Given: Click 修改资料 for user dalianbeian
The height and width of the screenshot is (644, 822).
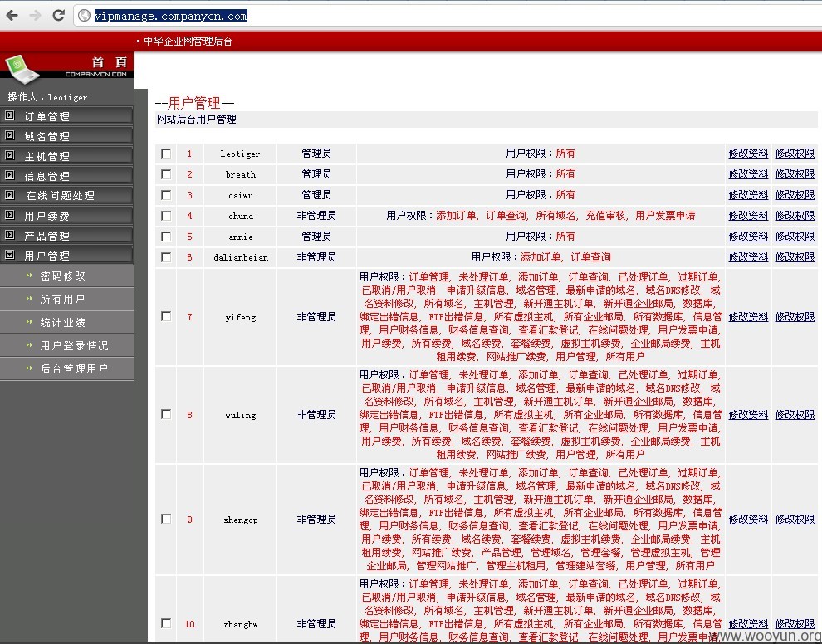Looking at the screenshot, I should point(748,257).
